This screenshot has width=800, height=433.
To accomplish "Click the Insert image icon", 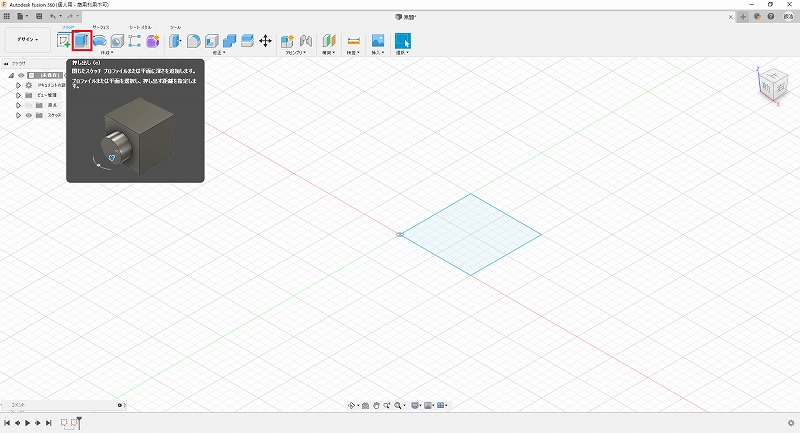I will [378, 41].
